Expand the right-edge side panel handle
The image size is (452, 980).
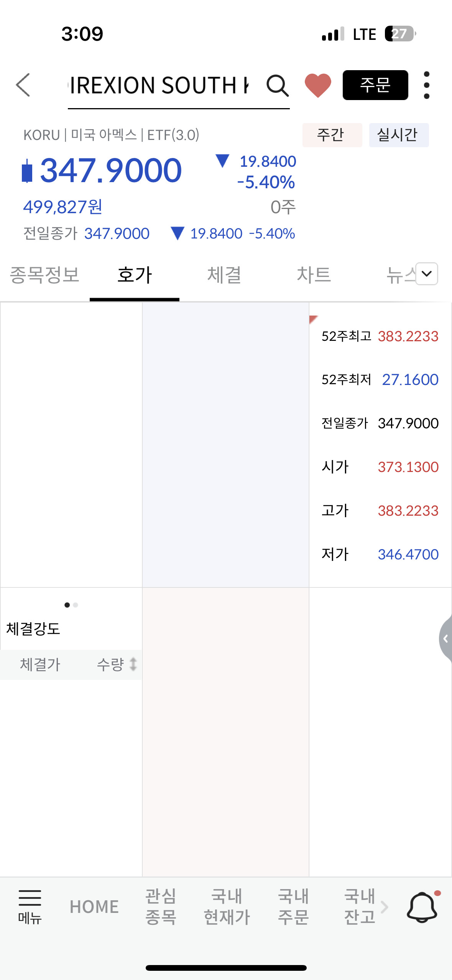tap(445, 639)
